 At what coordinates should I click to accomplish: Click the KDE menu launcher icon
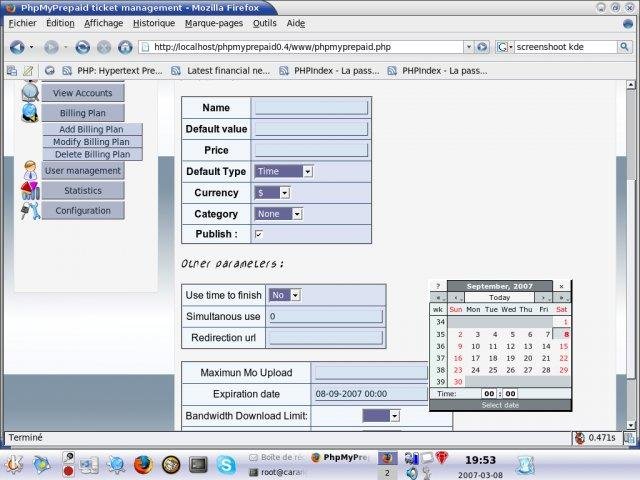pos(14,464)
